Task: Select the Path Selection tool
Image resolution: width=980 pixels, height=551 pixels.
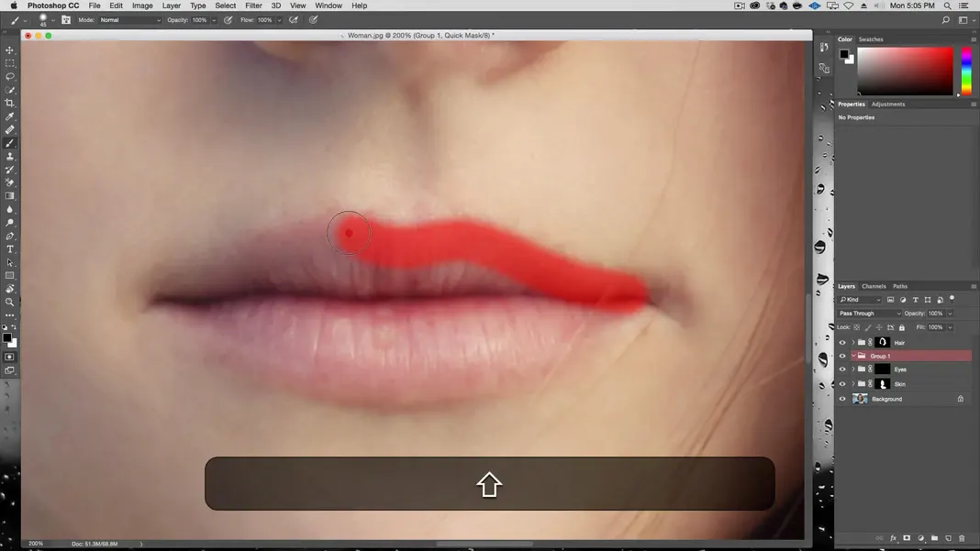Action: coord(9,262)
